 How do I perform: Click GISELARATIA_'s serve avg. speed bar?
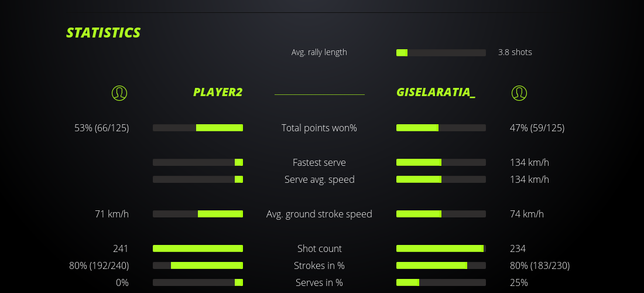[x=441, y=179]
